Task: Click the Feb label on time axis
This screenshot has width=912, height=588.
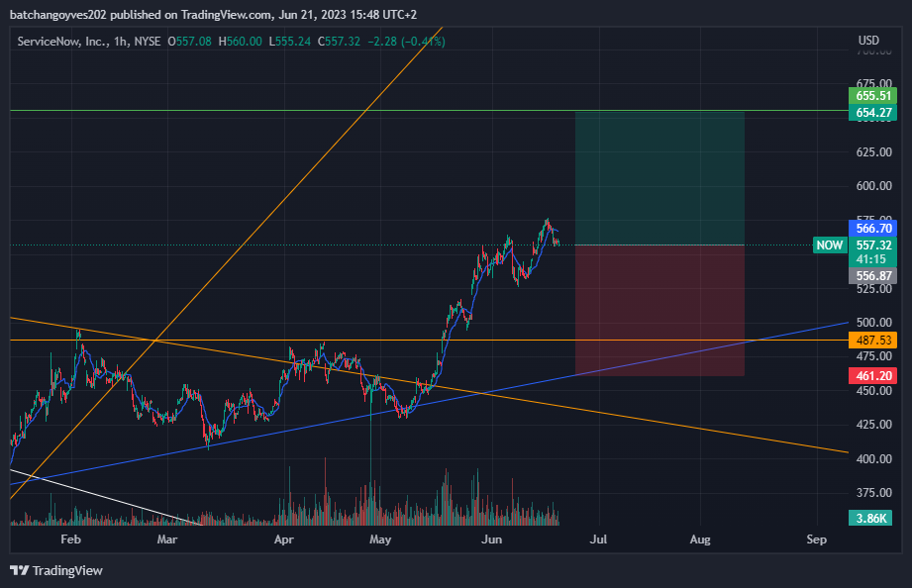Action: tap(70, 539)
